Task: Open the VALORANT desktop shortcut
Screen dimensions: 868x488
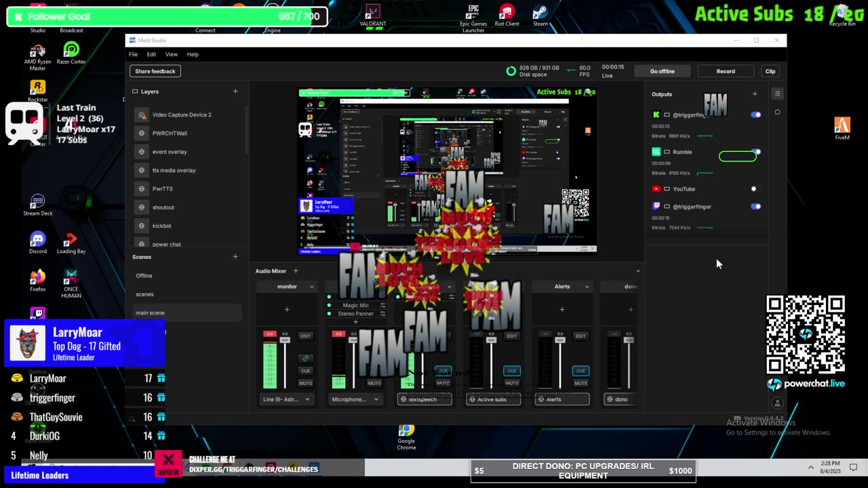Action: pos(372,15)
